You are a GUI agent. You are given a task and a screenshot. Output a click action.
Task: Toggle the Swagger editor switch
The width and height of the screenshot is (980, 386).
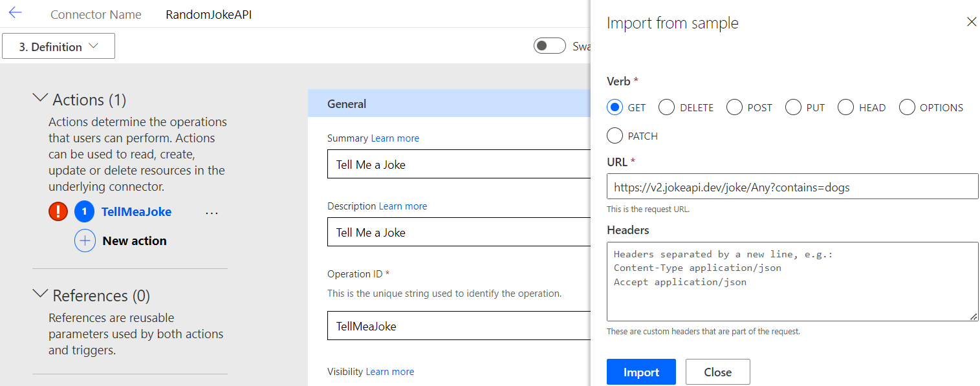point(549,46)
